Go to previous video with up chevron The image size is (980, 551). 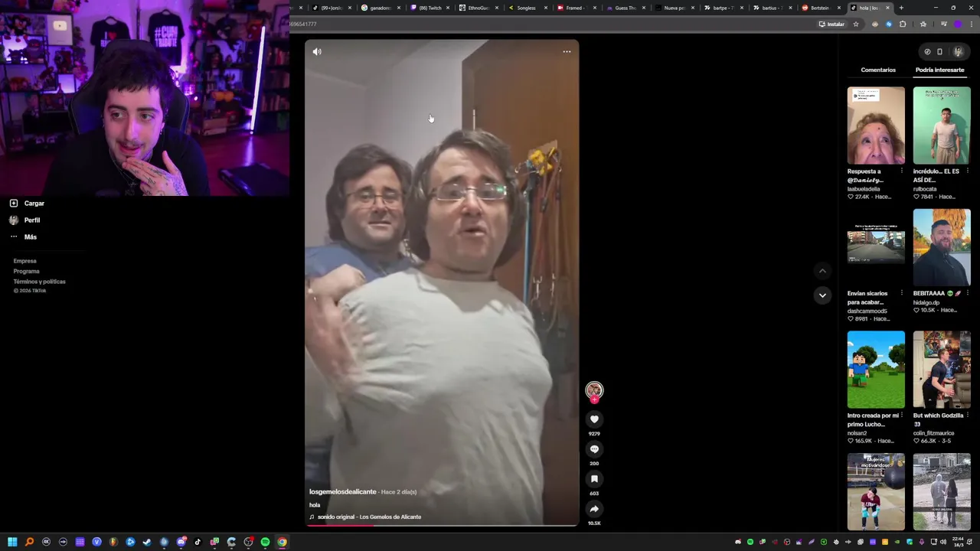(x=822, y=271)
